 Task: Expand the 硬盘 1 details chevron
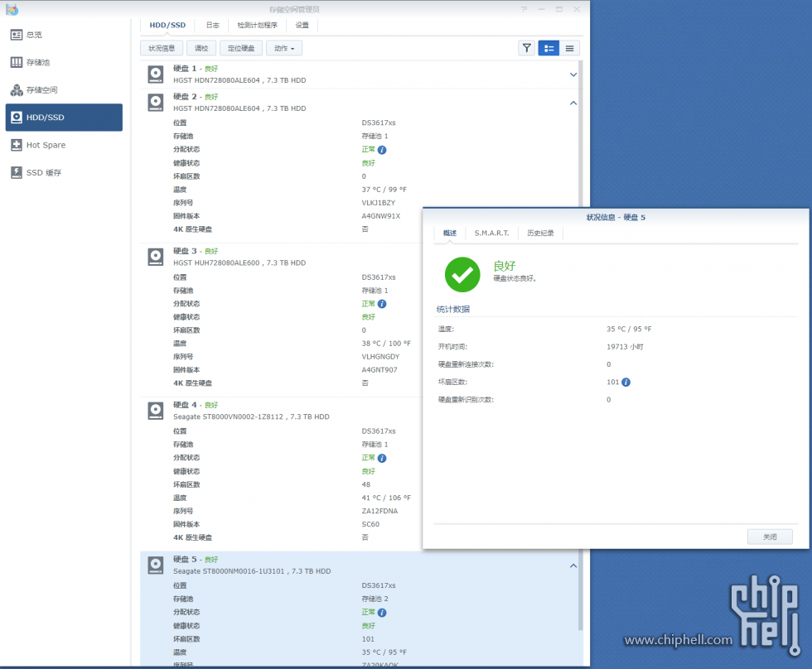pyautogui.click(x=573, y=75)
